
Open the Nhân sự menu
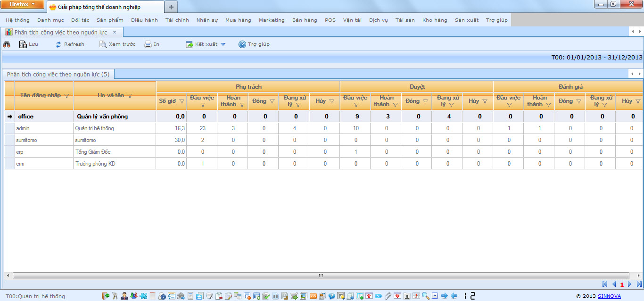[x=207, y=20]
